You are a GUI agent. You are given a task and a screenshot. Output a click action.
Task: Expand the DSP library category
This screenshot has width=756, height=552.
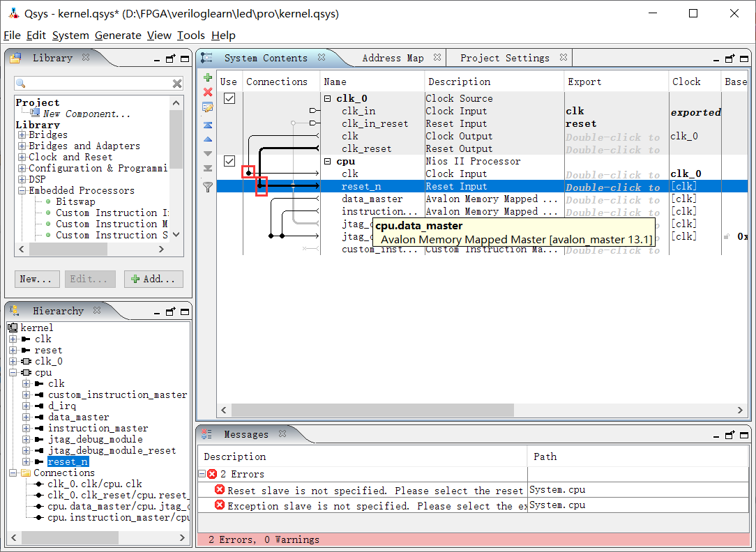22,179
